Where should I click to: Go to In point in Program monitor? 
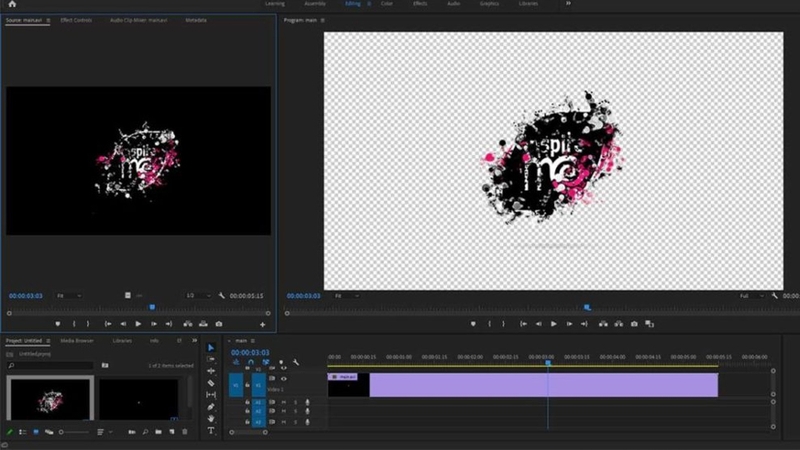pos(523,324)
